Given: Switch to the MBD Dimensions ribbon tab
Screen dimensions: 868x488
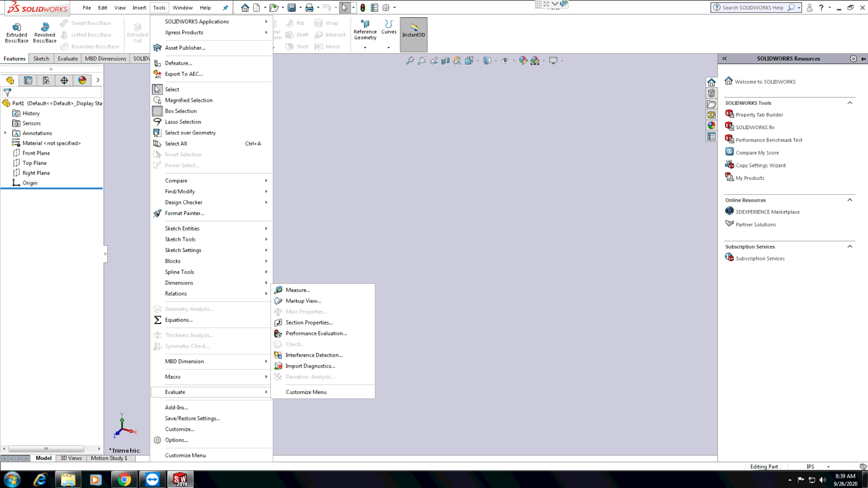Looking at the screenshot, I should click(105, 59).
